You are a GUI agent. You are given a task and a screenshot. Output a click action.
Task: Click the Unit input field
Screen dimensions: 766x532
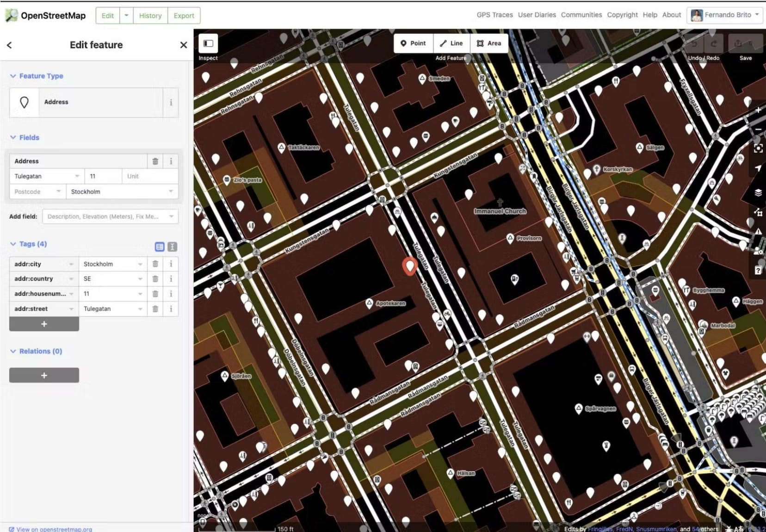pos(149,176)
